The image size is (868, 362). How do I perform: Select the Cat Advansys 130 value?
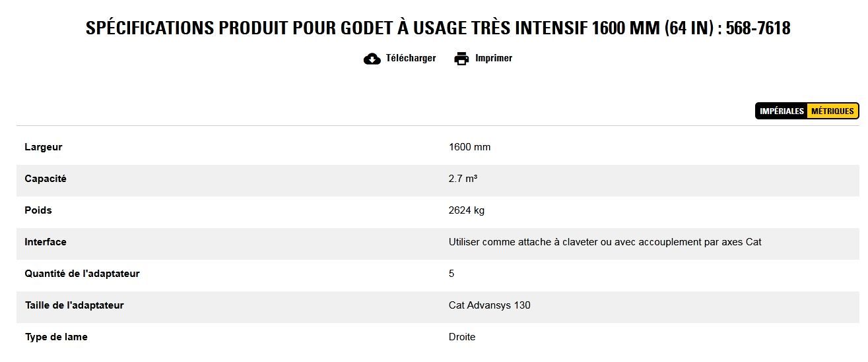489,305
